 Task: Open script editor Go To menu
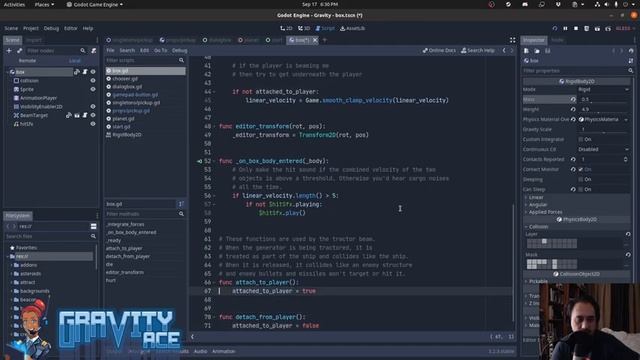click(160, 51)
